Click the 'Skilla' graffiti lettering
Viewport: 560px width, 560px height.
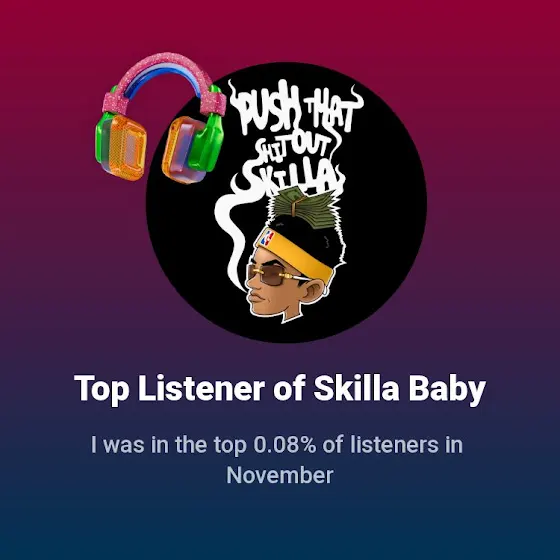pyautogui.click(x=290, y=176)
